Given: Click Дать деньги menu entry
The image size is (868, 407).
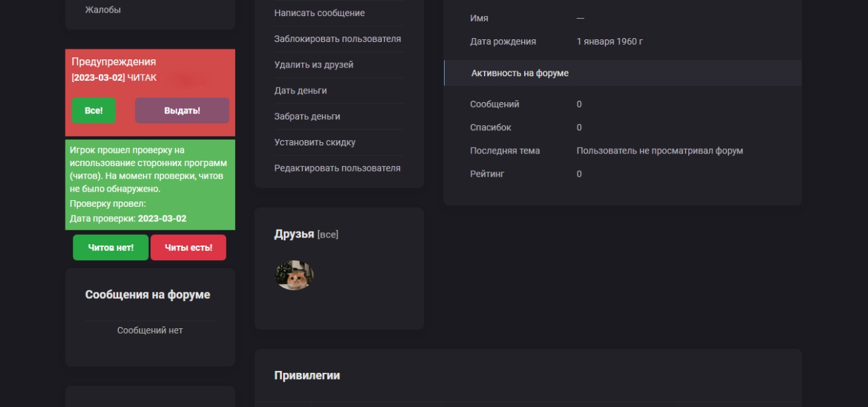Looking at the screenshot, I should pos(300,91).
